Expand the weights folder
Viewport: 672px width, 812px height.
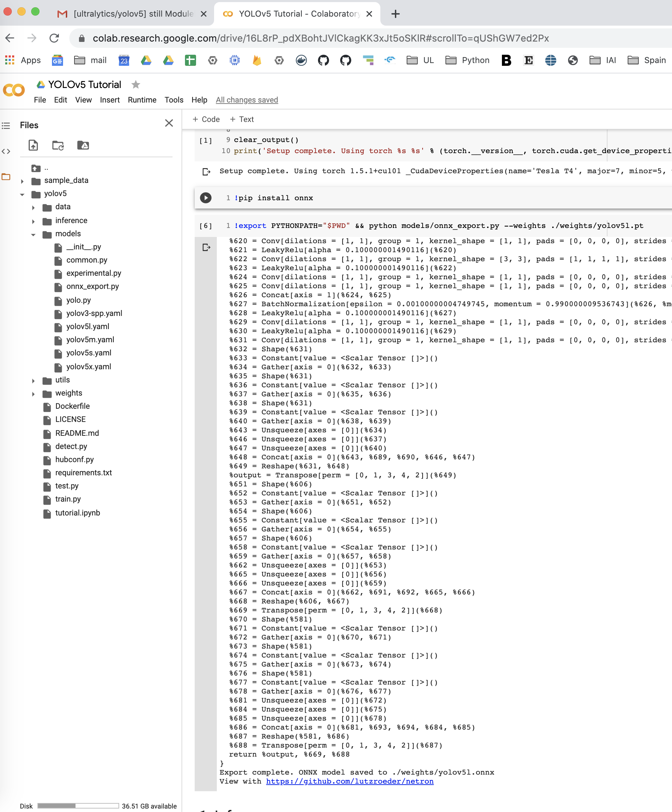(x=33, y=393)
